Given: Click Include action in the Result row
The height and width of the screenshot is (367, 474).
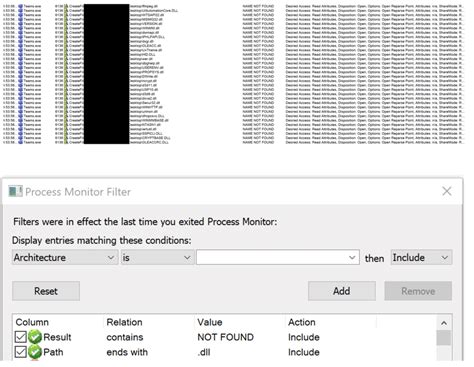Looking at the screenshot, I should [x=304, y=337].
